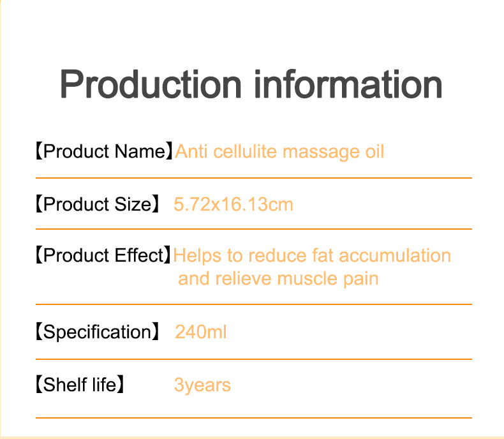
Task: Select the Product Name label
Action: click(x=103, y=153)
